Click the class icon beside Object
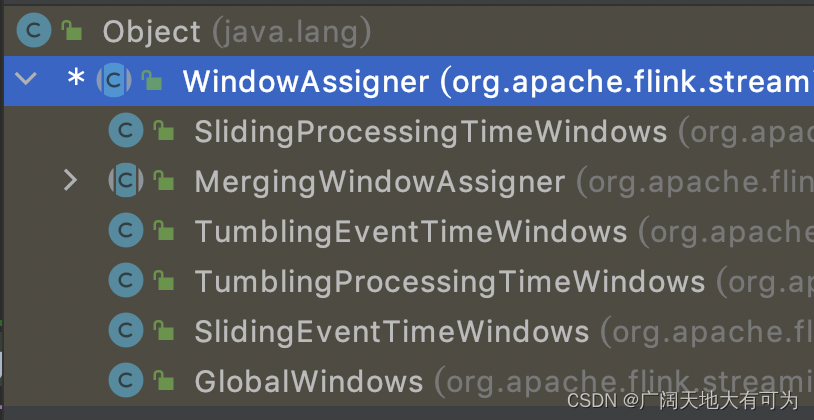This screenshot has height=420, width=814. [33, 31]
